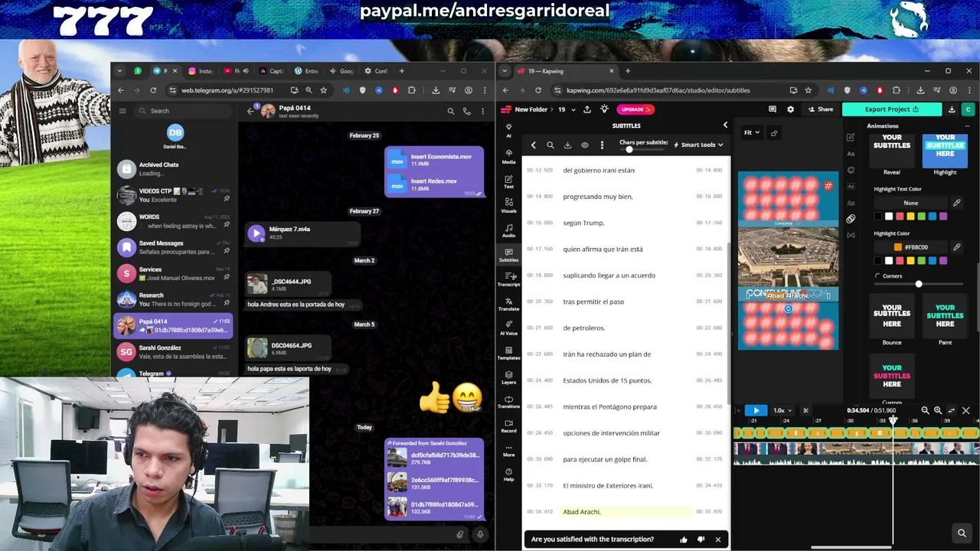Zoom out the Kapwing timeline

pos(925,411)
